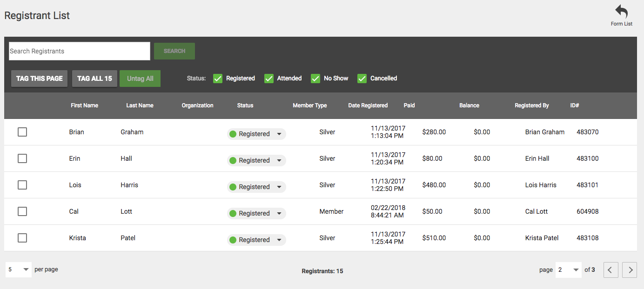This screenshot has height=289, width=644.
Task: Click TAG ALL 15 button
Action: [94, 79]
